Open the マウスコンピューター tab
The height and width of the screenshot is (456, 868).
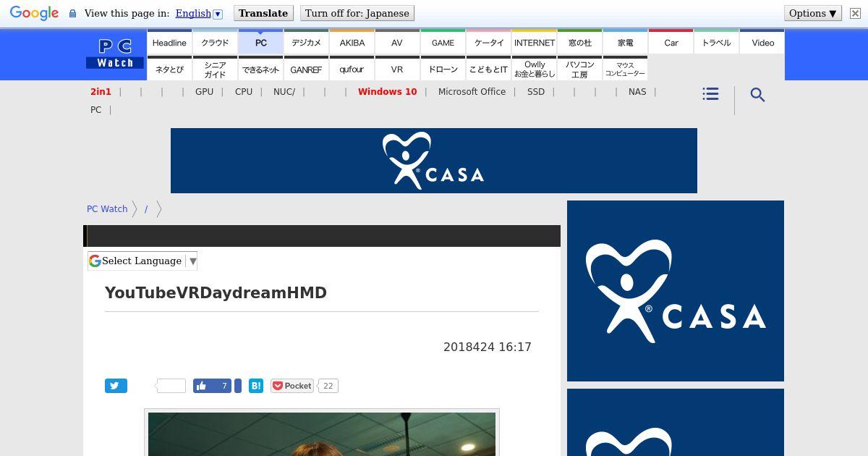[x=626, y=69]
